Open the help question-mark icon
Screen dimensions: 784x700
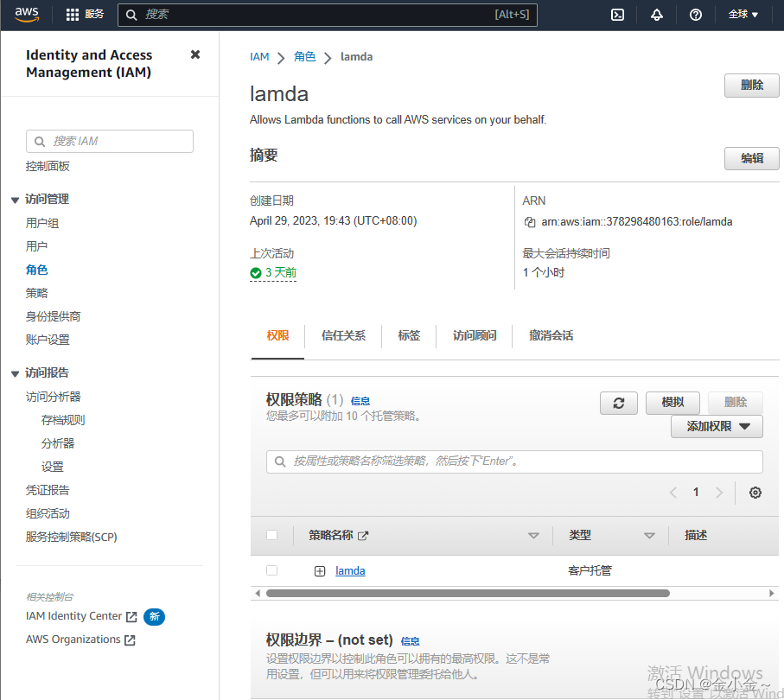[696, 15]
